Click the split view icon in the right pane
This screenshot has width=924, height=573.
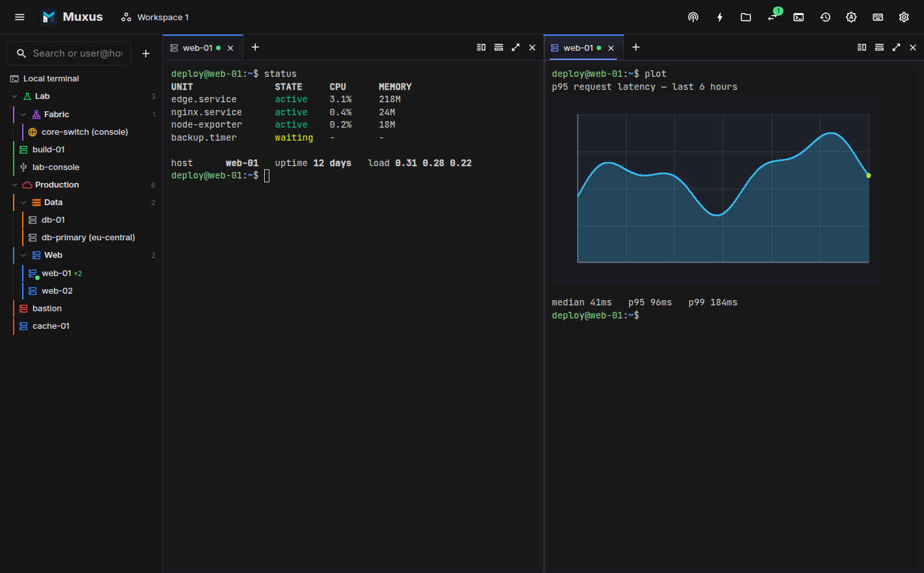pyautogui.click(x=862, y=47)
